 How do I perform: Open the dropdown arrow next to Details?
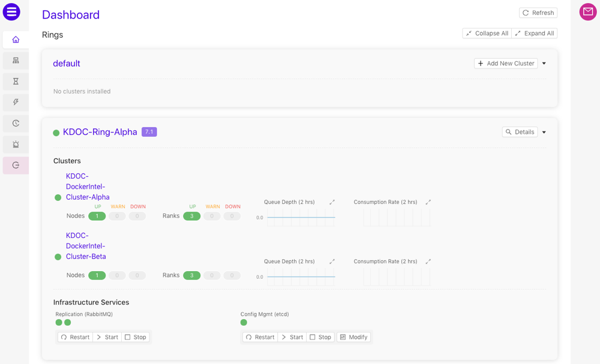544,132
